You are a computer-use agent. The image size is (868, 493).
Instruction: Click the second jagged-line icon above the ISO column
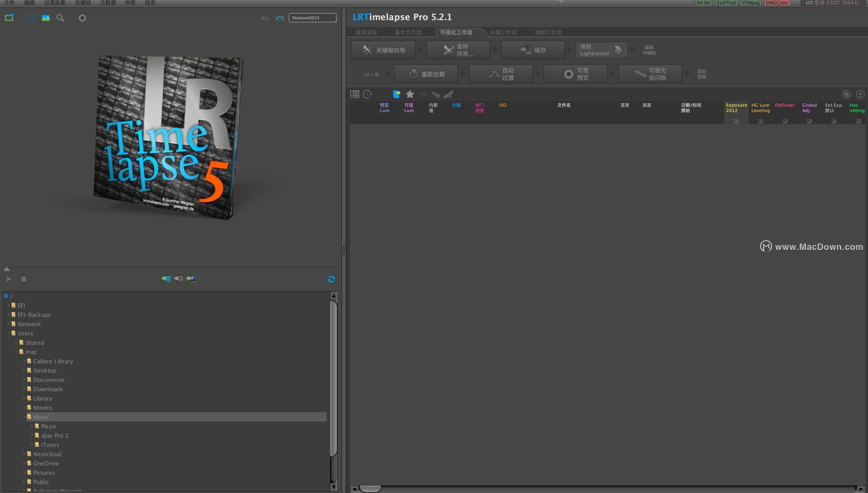point(448,94)
